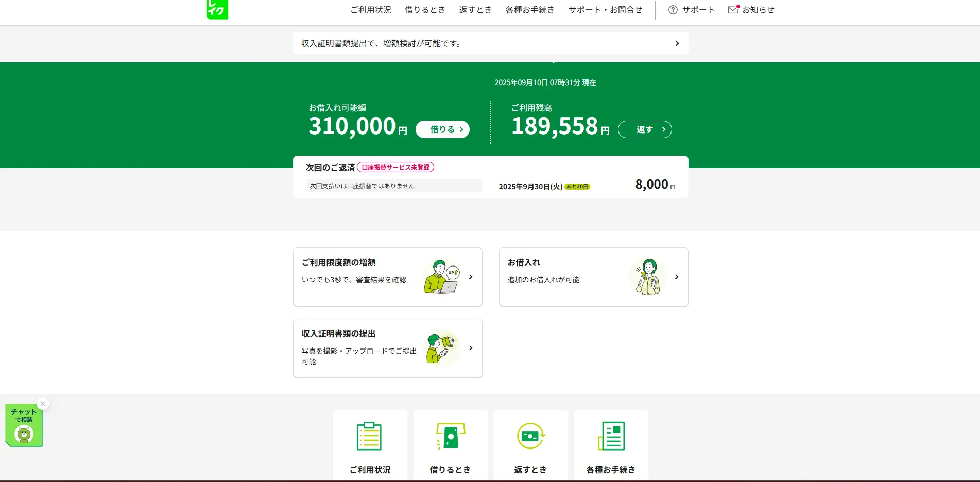
Task: Click the 借りるとき ATM cash icon
Action: pyautogui.click(x=450, y=436)
